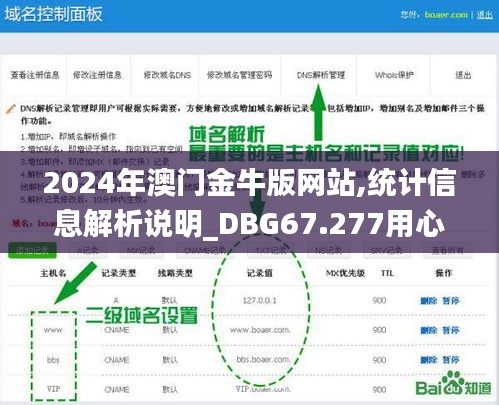The width and height of the screenshot is (499, 405).
Task: Pause the bbs CNAME record
Action: pos(451,360)
